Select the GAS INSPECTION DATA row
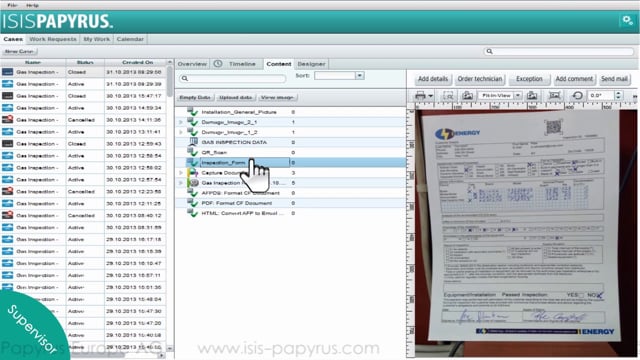This screenshot has height=360, width=640. [x=291, y=142]
